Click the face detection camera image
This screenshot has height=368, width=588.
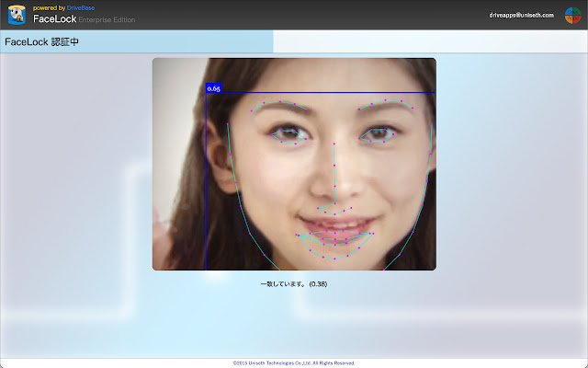(x=294, y=164)
